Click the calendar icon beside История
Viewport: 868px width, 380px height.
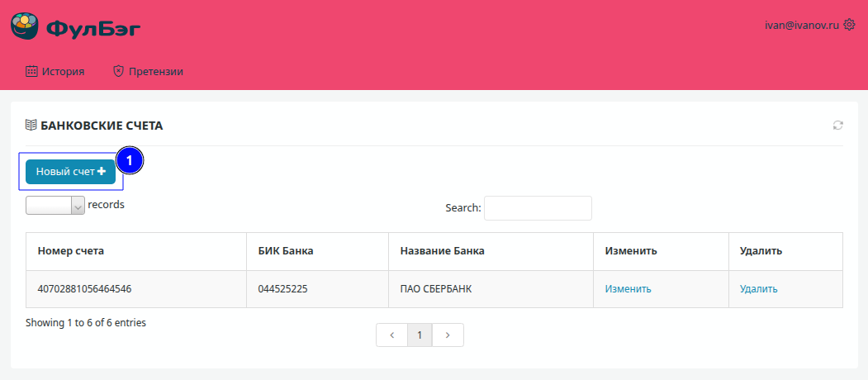pos(31,72)
